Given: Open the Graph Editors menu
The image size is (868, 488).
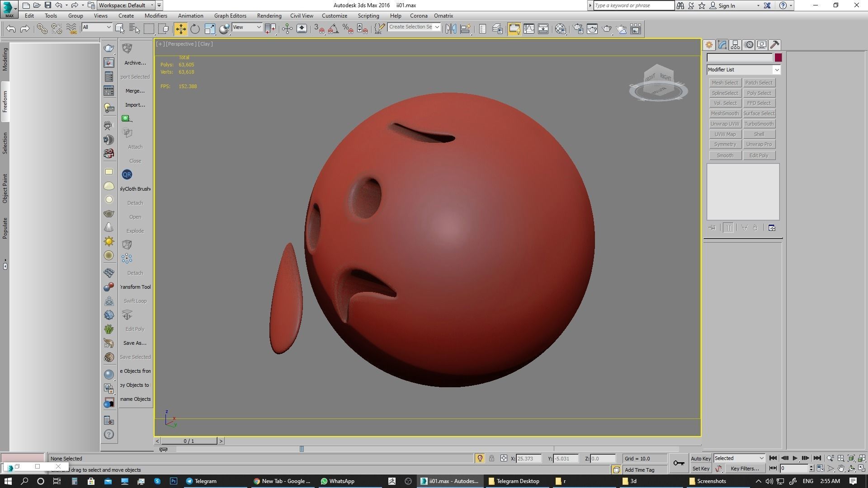Looking at the screenshot, I should coord(230,16).
